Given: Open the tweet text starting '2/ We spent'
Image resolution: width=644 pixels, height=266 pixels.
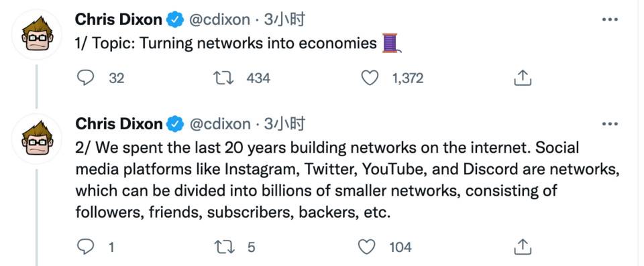Looking at the screenshot, I should click(347, 180).
